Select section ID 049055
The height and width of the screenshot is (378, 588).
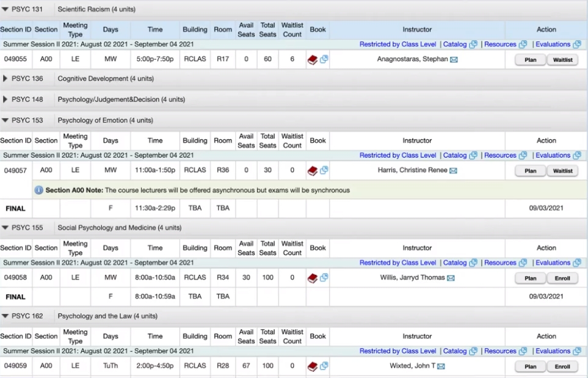tap(15, 59)
